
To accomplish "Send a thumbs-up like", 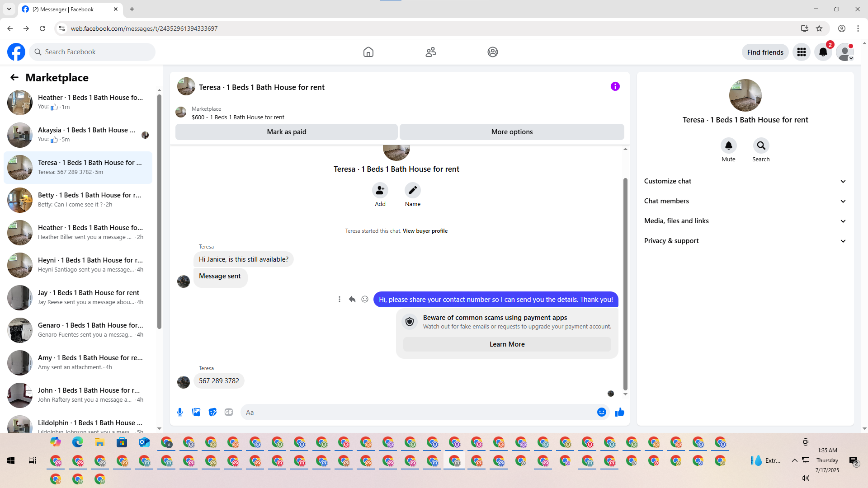I will click(620, 412).
